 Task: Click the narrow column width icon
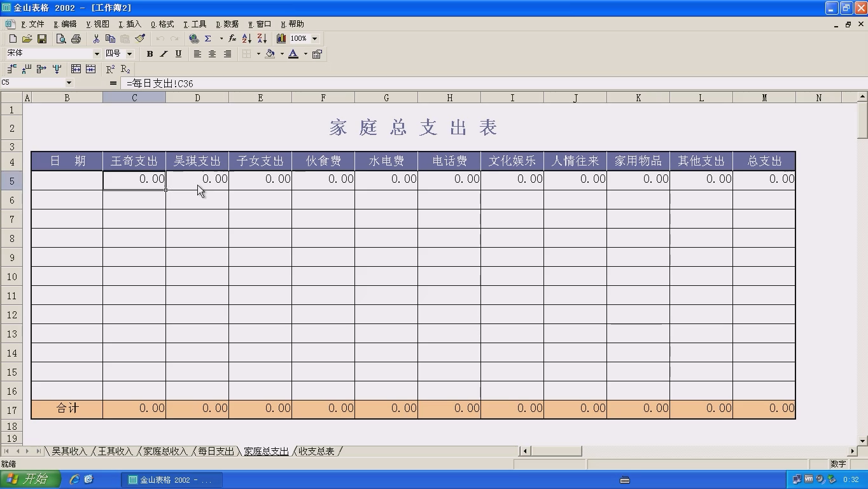pos(90,69)
